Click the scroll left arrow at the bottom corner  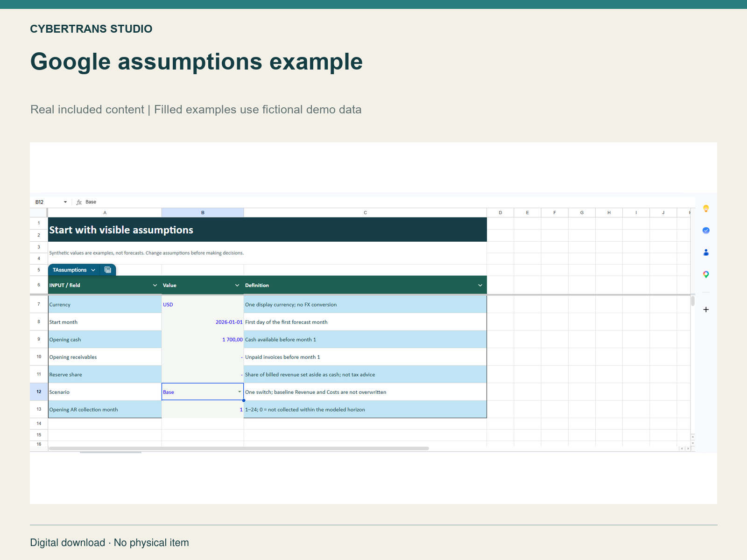pyautogui.click(x=682, y=448)
